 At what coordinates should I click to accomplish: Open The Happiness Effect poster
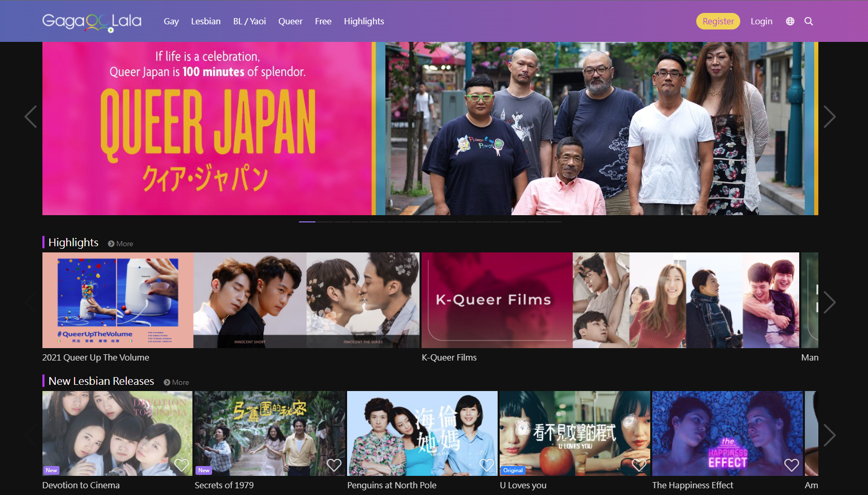[727, 433]
